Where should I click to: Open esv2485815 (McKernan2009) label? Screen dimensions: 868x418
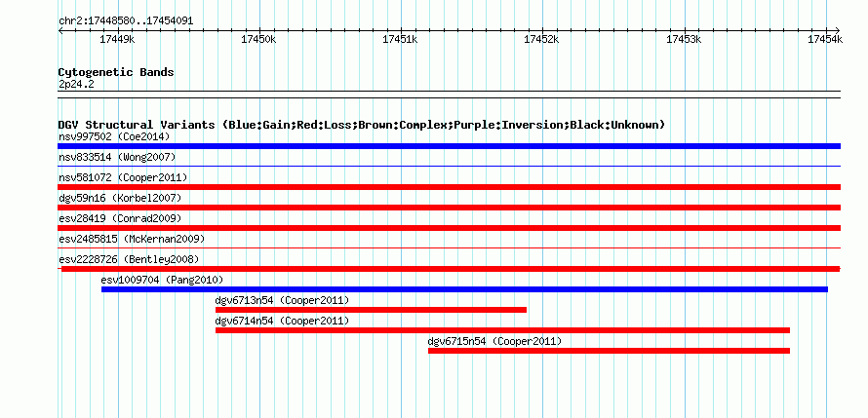[x=132, y=239]
